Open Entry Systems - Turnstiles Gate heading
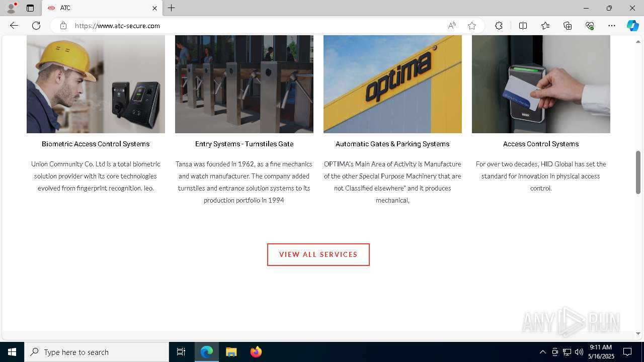Screen dimensions: 644x362 click(244, 144)
